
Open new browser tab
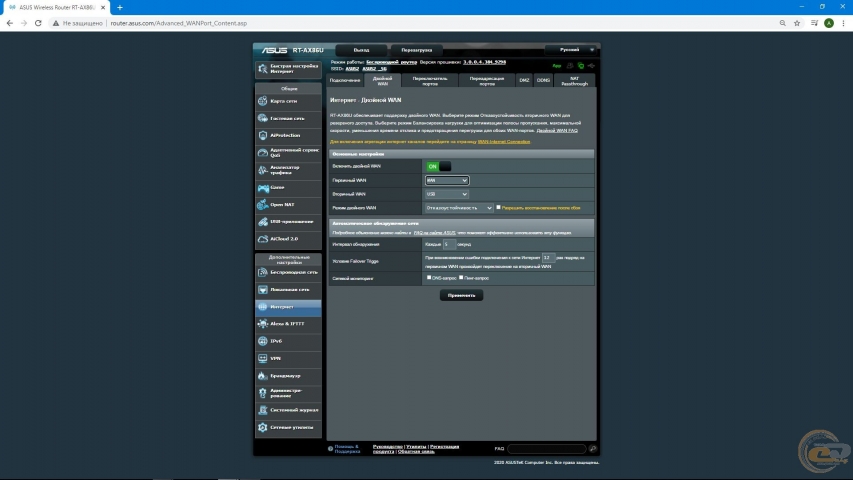[x=120, y=8]
